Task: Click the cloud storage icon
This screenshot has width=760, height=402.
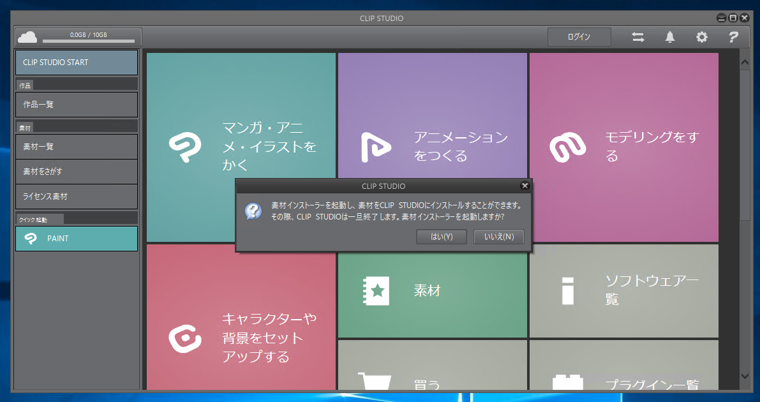Action: pos(28,37)
